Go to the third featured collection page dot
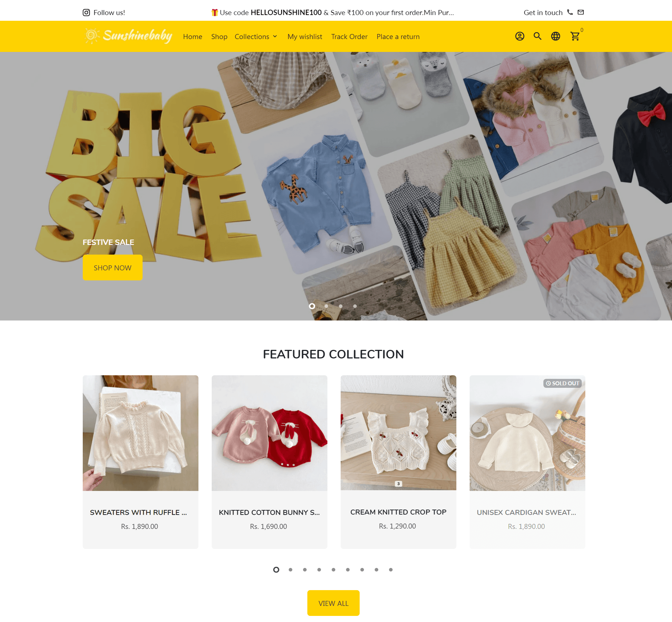This screenshot has width=672, height=622. tap(305, 570)
